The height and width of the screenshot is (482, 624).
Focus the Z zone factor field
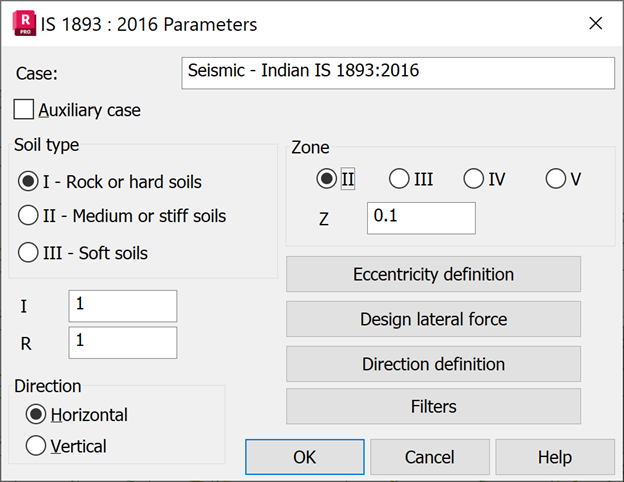[x=420, y=218]
